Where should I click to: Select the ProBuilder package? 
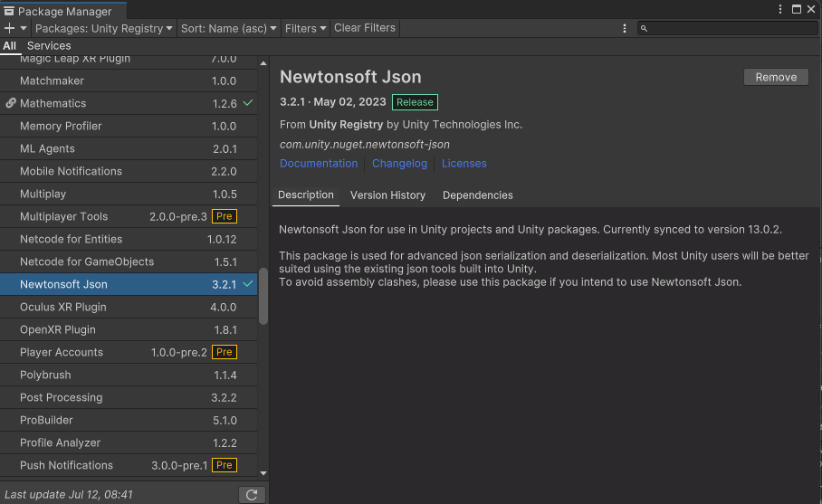click(129, 420)
